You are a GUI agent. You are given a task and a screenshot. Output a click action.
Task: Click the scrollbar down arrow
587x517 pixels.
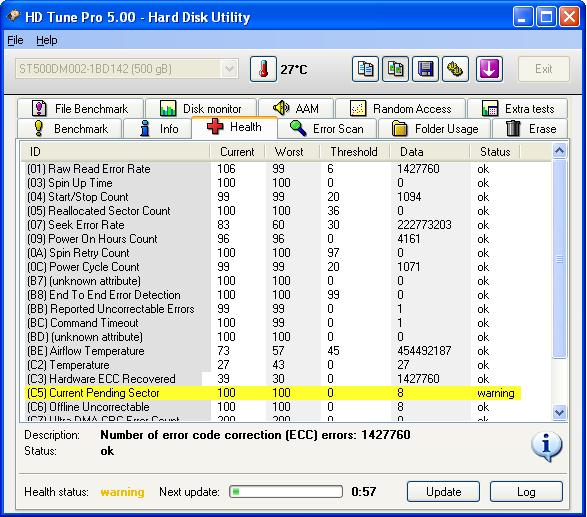(x=559, y=413)
